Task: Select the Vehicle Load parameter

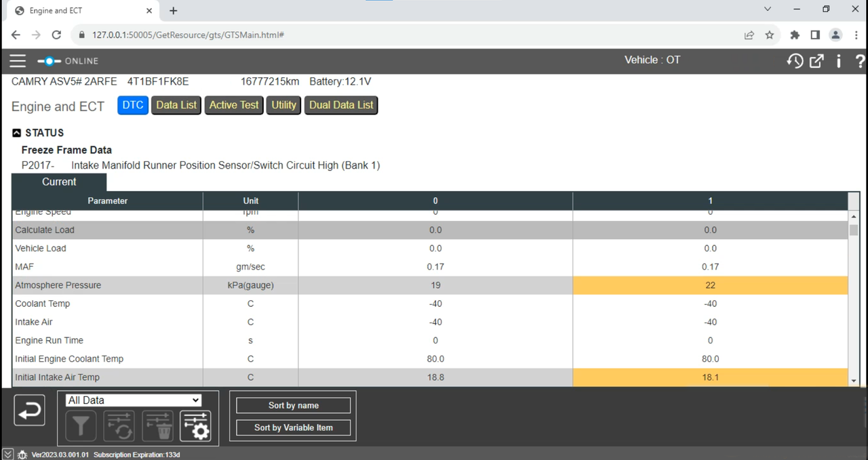Action: pyautogui.click(x=41, y=248)
